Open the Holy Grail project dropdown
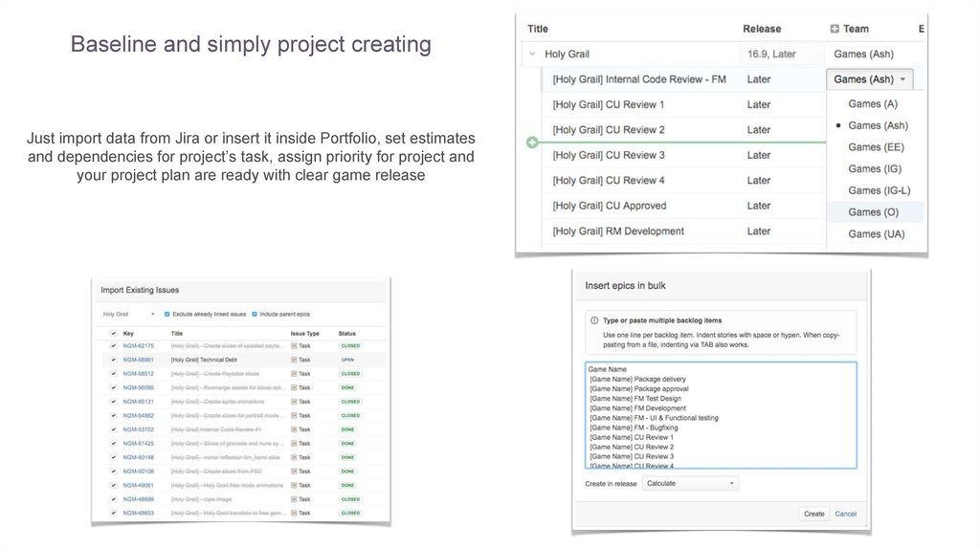Viewport: 980px width, 549px height. click(x=129, y=314)
